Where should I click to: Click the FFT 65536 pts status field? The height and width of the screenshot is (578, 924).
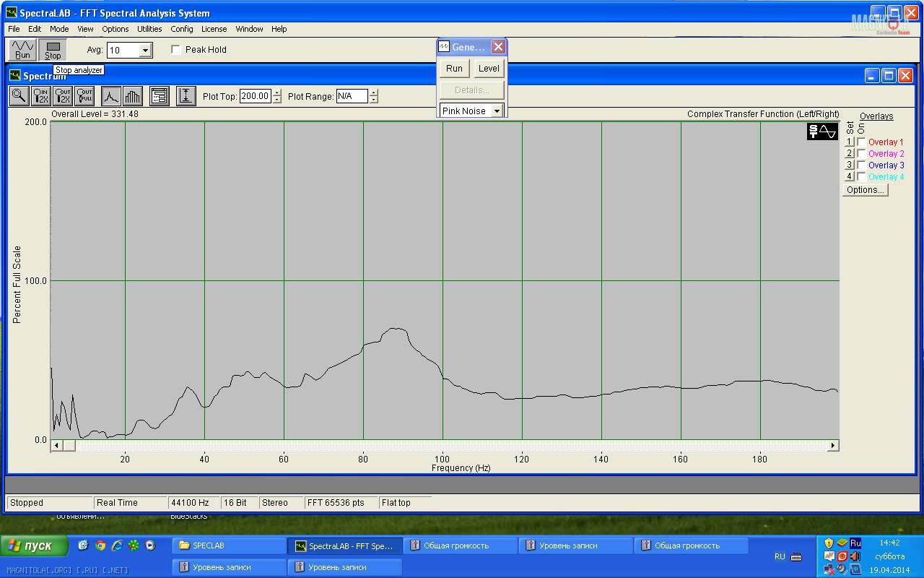click(340, 502)
